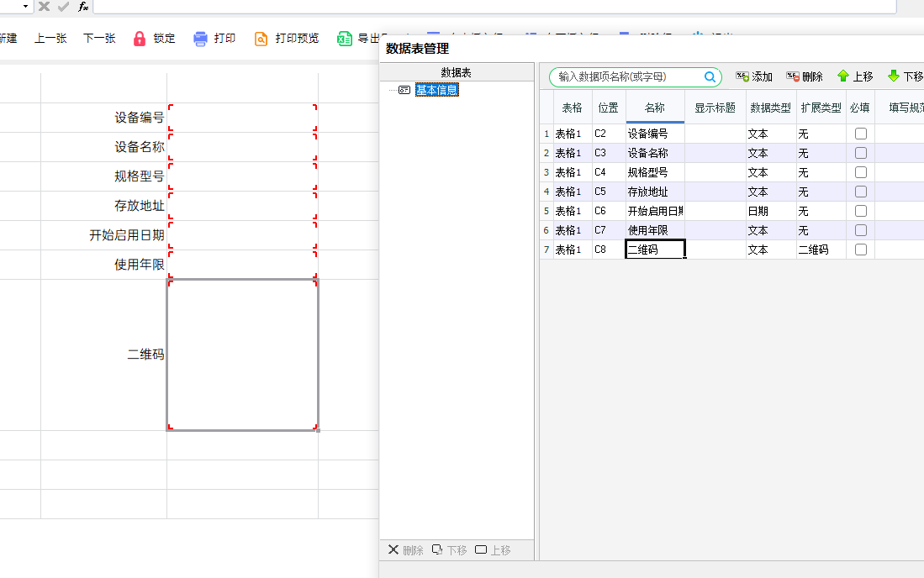
Task: Click the green Excel export icon
Action: click(x=344, y=39)
